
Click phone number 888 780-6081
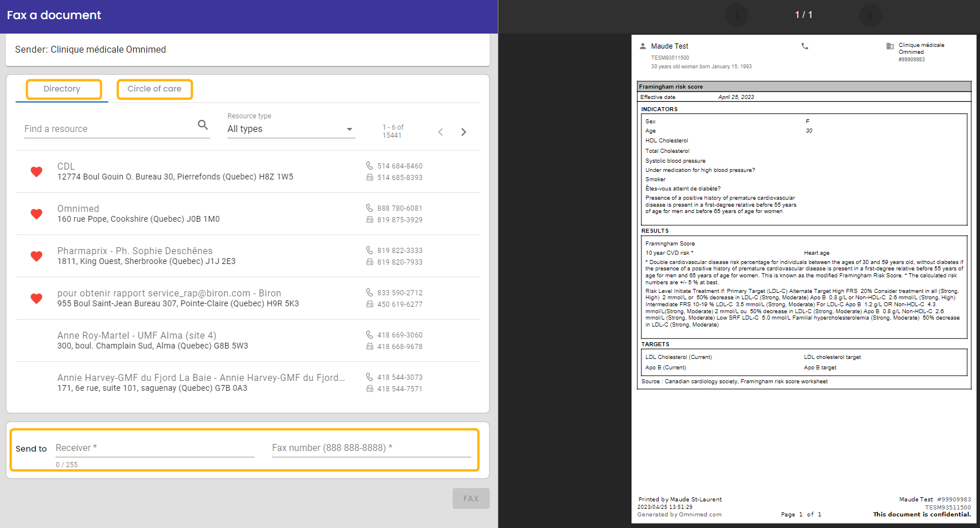pos(400,208)
